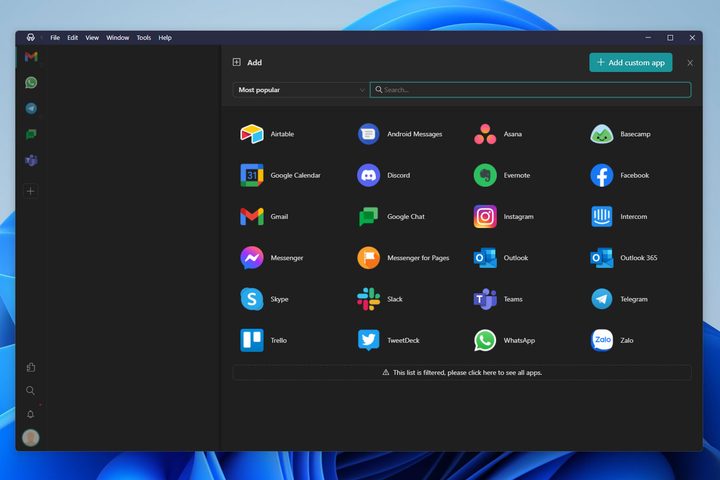Add the Zalo app
Screen dimensions: 720x480
click(x=613, y=340)
